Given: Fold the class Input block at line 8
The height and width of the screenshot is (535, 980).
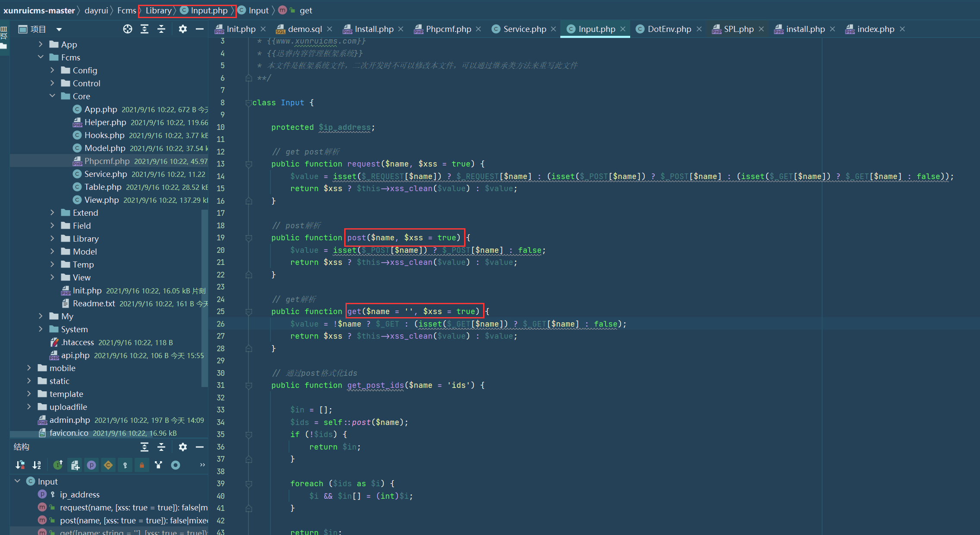Looking at the screenshot, I should (248, 103).
